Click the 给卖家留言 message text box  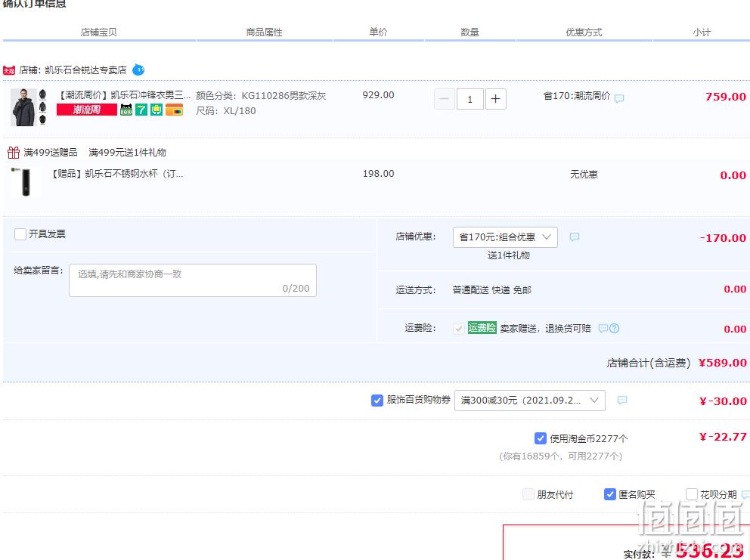tap(193, 280)
